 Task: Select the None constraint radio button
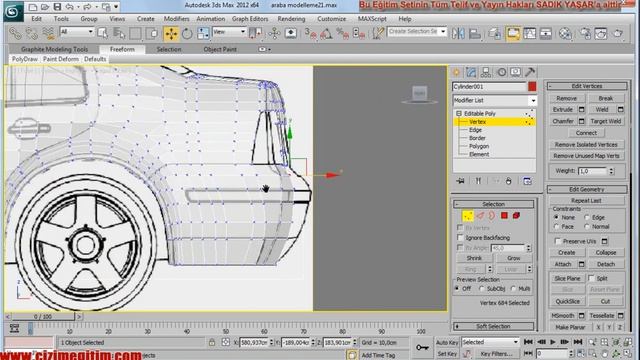coord(556,218)
